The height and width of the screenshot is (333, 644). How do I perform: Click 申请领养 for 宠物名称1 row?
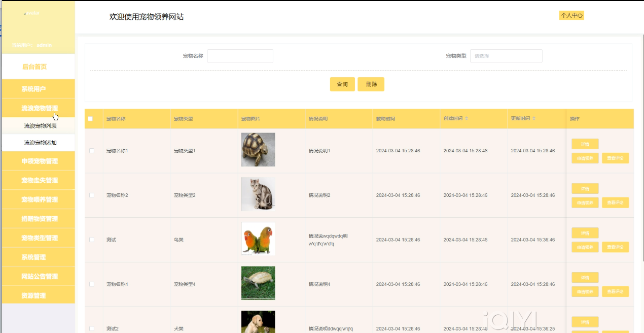click(x=585, y=158)
